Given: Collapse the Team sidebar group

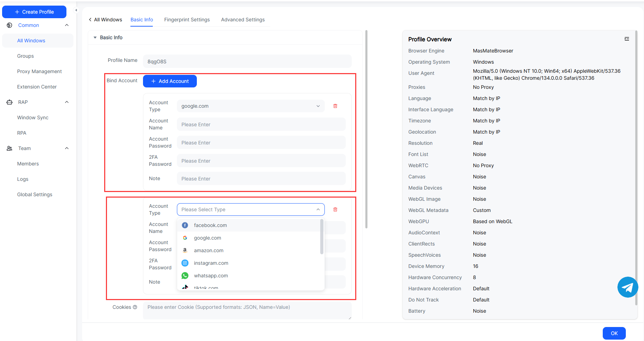Looking at the screenshot, I should 67,148.
